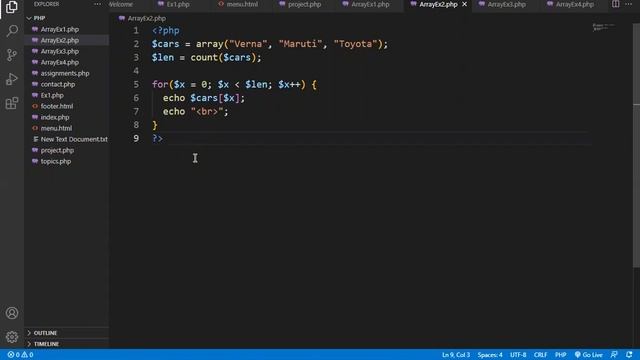Switch to the project.php tab
The height and width of the screenshot is (360, 640).
point(304,4)
